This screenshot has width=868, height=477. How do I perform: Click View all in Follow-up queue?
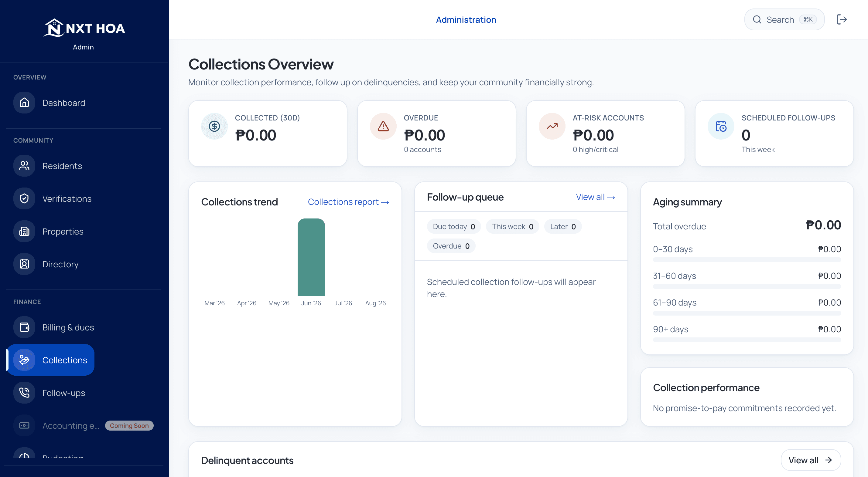point(595,197)
